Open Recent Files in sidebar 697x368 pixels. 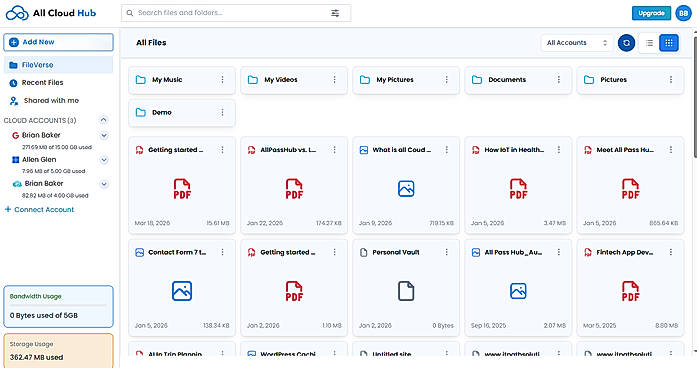(x=42, y=83)
